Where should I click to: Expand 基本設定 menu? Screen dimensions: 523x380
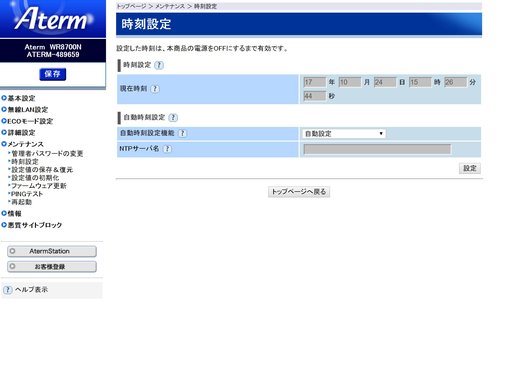(x=21, y=98)
